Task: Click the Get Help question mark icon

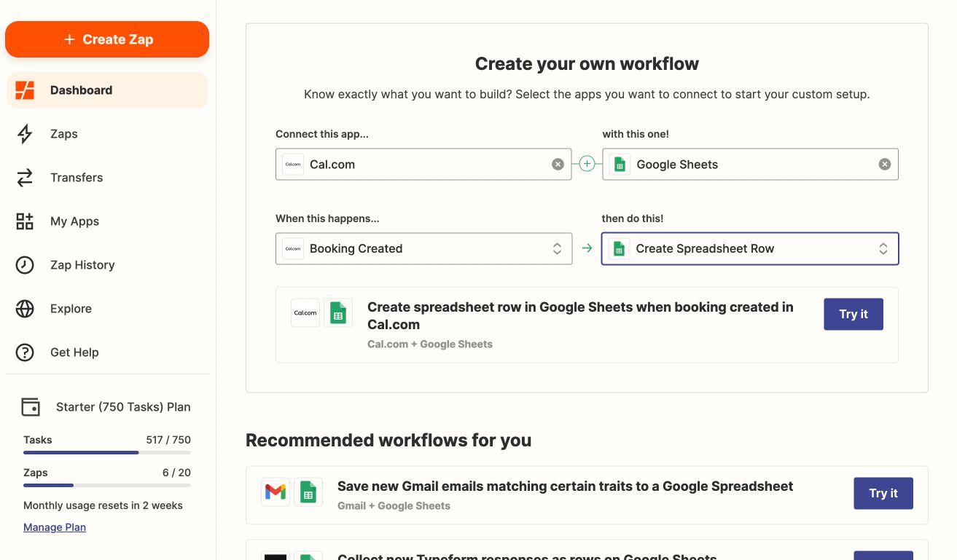Action: point(24,352)
